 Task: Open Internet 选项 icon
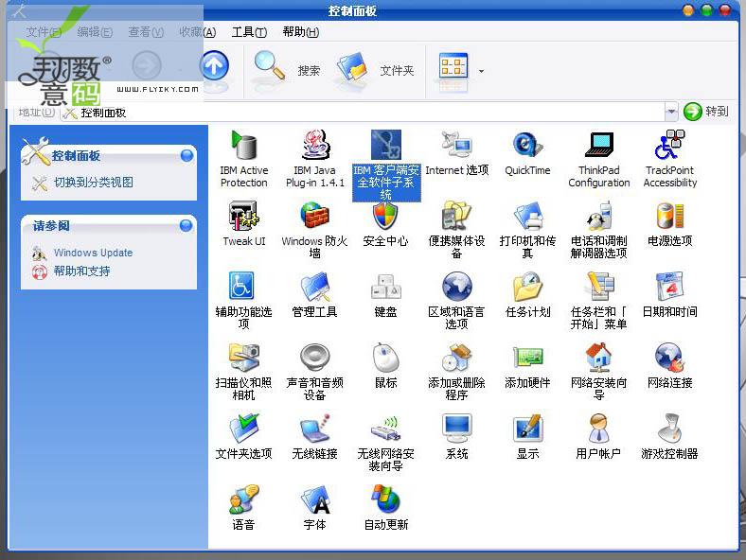click(x=456, y=145)
